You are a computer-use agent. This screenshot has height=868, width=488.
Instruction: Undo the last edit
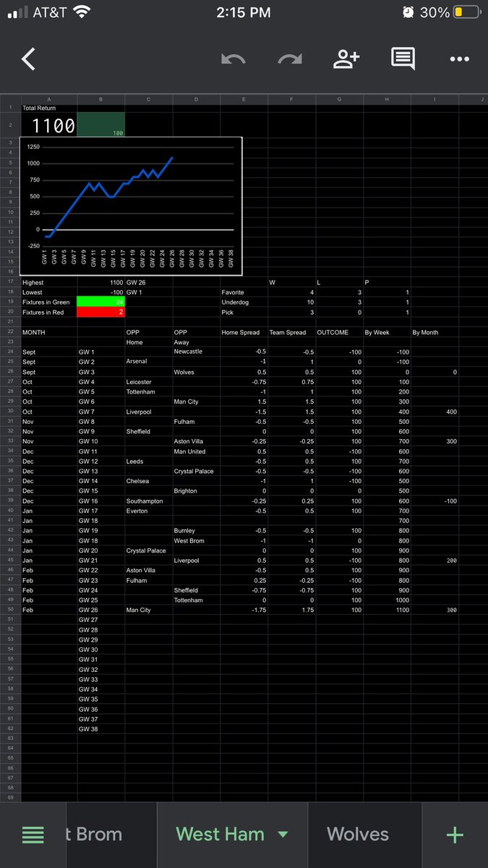[x=233, y=59]
